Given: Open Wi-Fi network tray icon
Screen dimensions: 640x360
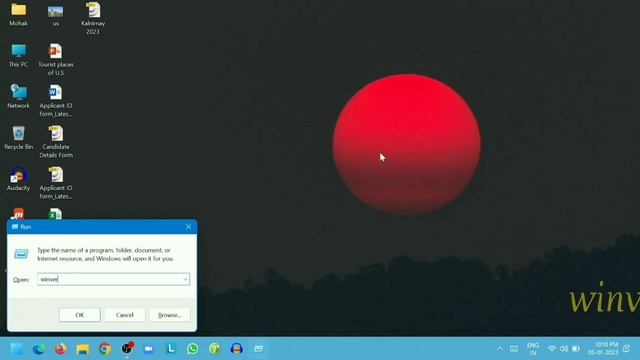Looking at the screenshot, I should (x=552, y=349).
